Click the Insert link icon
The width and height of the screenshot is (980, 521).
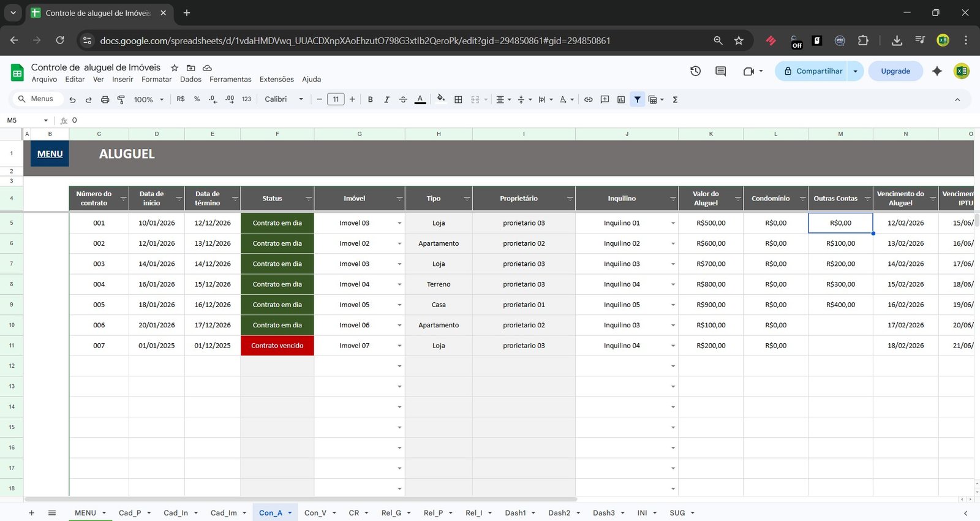(x=588, y=99)
